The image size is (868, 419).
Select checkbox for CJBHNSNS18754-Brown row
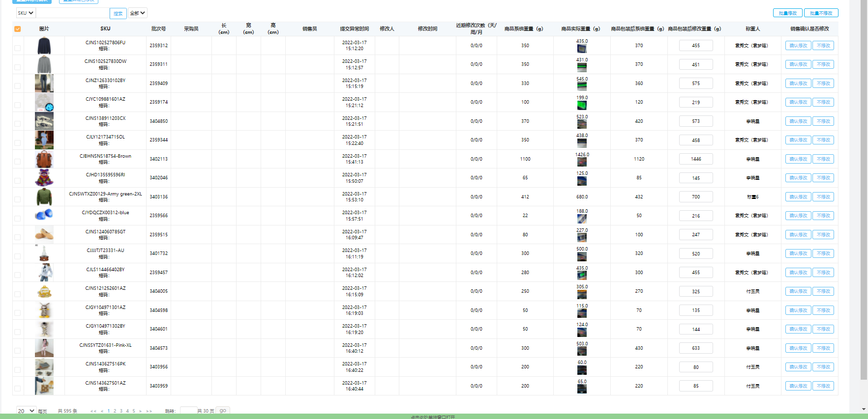18,162
